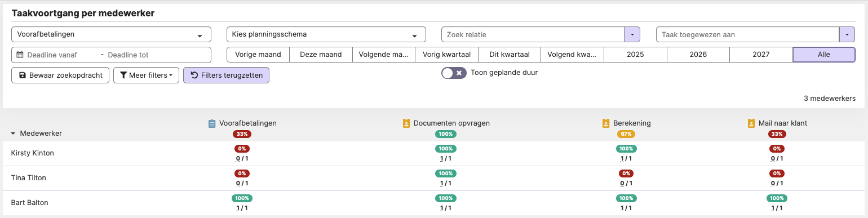Click Filters terugzetten button

pyautogui.click(x=227, y=75)
